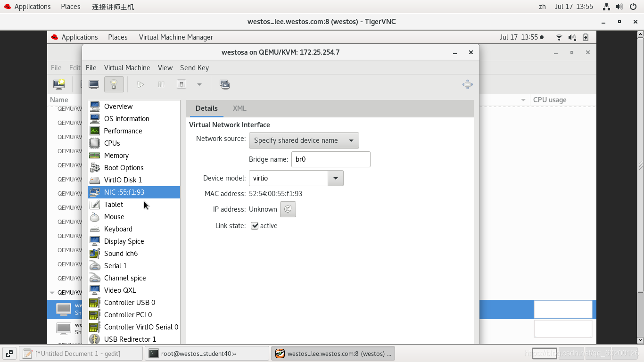Pause the virtual machine
Screen dimensions: 644x362
[x=161, y=84]
